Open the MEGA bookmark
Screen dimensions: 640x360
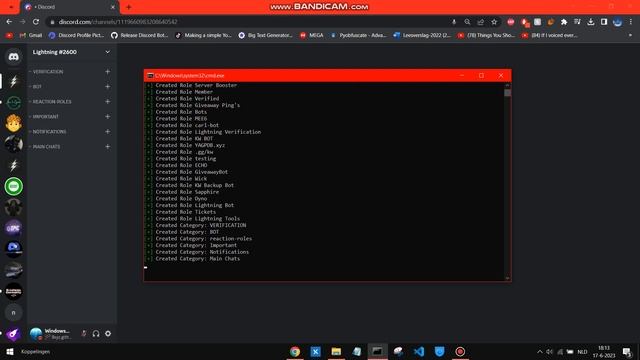click(311, 36)
